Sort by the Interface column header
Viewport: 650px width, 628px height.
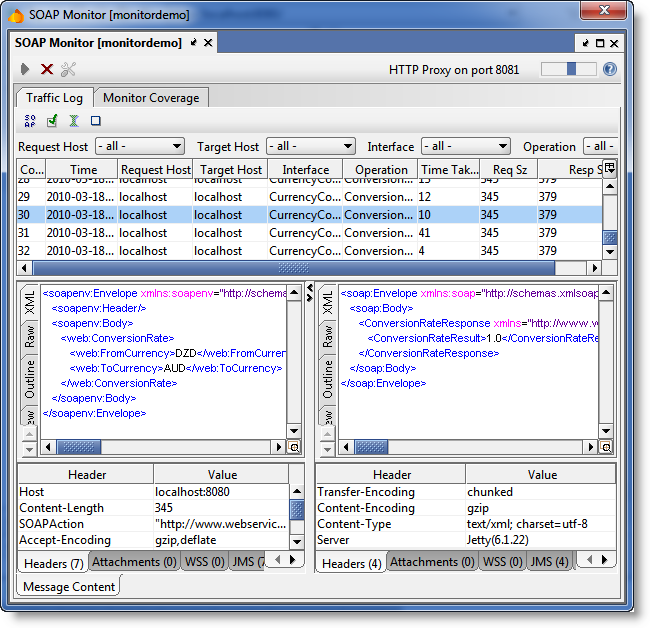306,169
